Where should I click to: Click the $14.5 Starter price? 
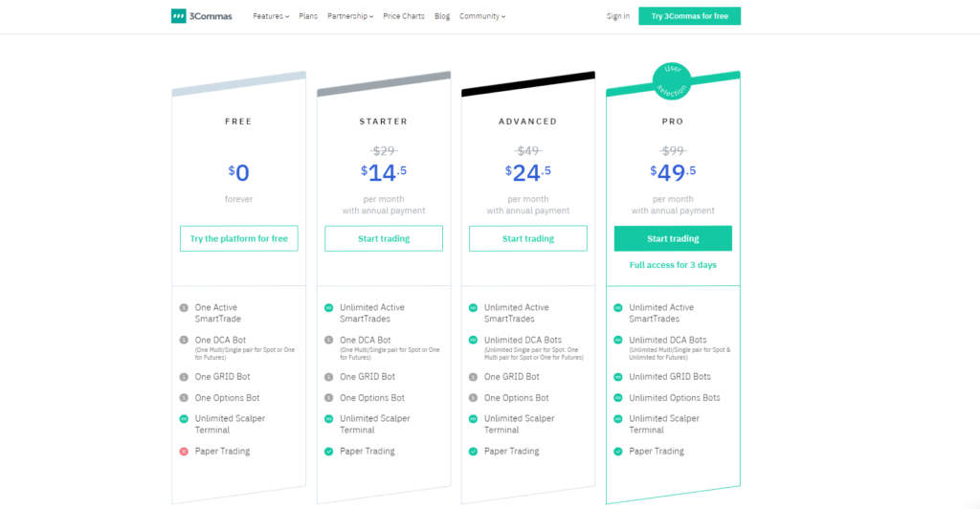pyautogui.click(x=383, y=172)
